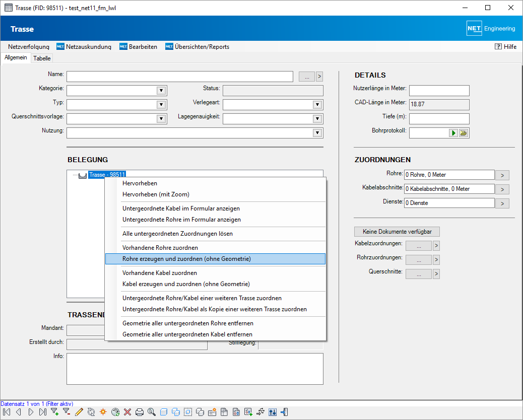The width and height of the screenshot is (523, 420).
Task: Open the Nutzung dropdown
Action: 317,133
